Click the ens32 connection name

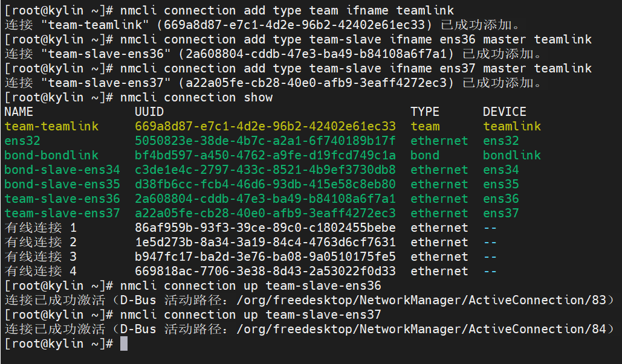tap(22, 141)
